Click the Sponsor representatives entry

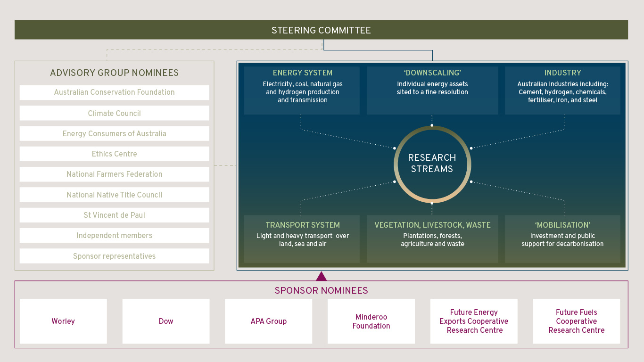(x=114, y=256)
